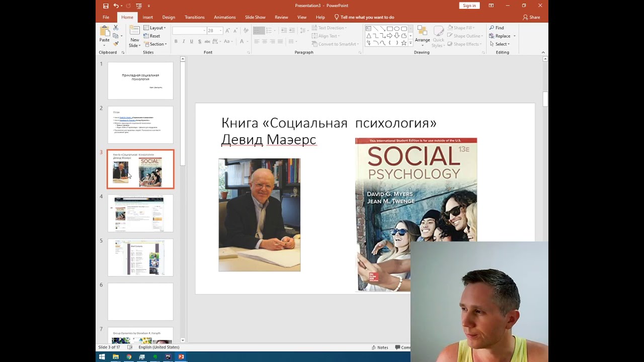
Task: Toggle bullets list
Action: [x=257, y=31]
